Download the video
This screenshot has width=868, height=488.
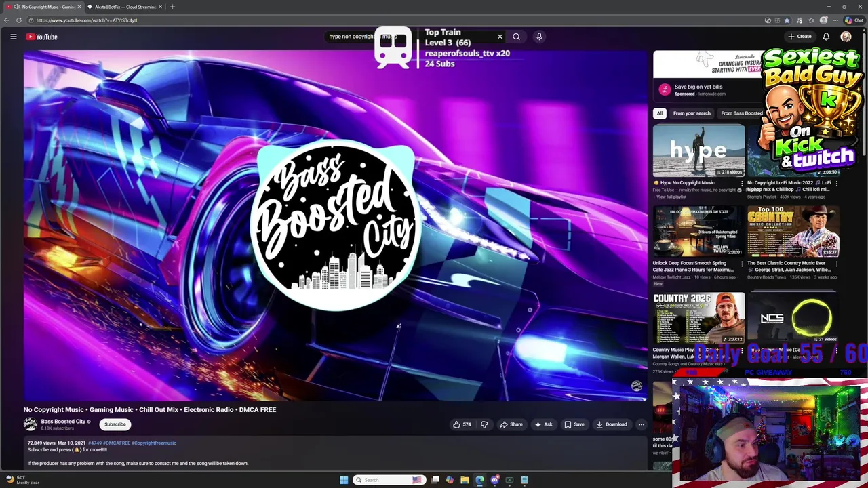(612, 424)
